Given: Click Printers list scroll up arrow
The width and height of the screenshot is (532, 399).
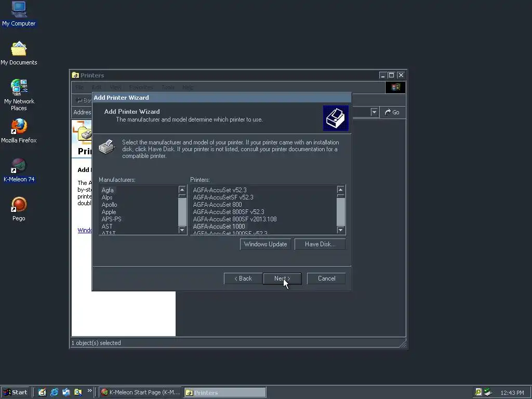Looking at the screenshot, I should pyautogui.click(x=341, y=190).
